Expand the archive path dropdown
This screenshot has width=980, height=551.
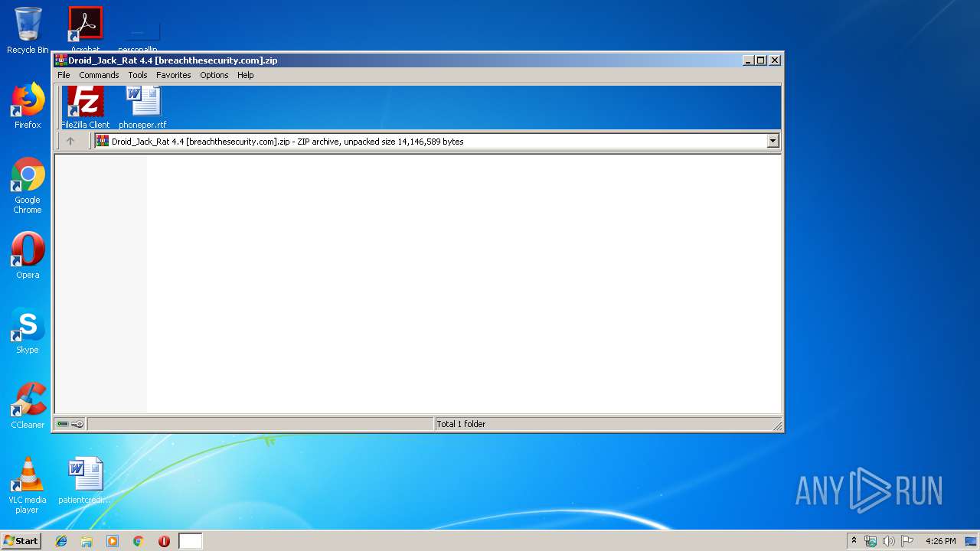(x=773, y=141)
